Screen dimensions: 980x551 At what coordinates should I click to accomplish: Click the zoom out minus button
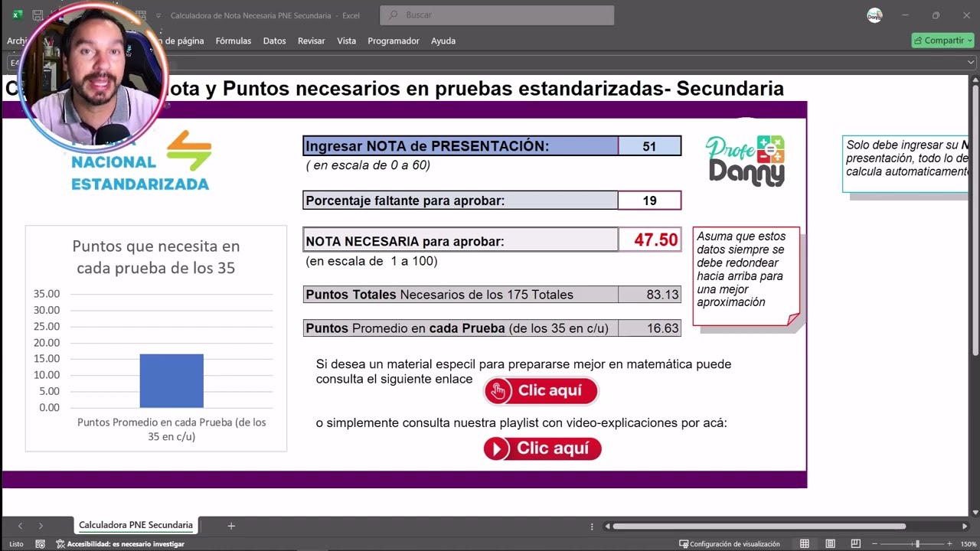874,544
